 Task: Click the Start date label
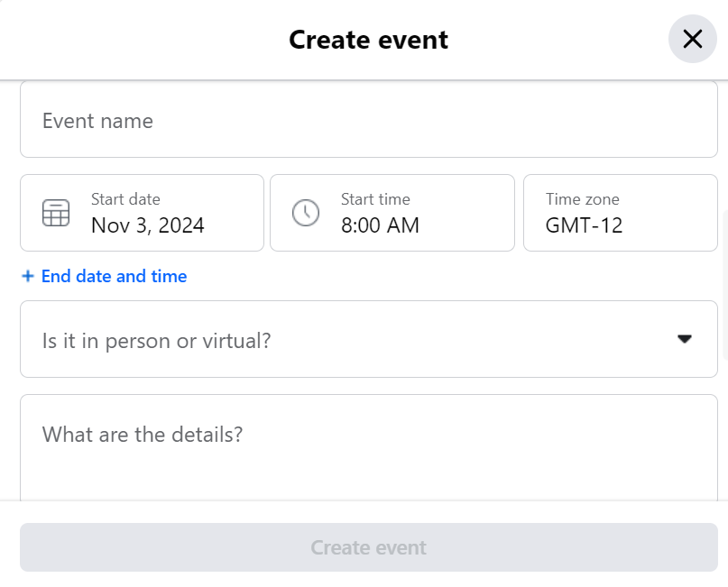tap(125, 199)
